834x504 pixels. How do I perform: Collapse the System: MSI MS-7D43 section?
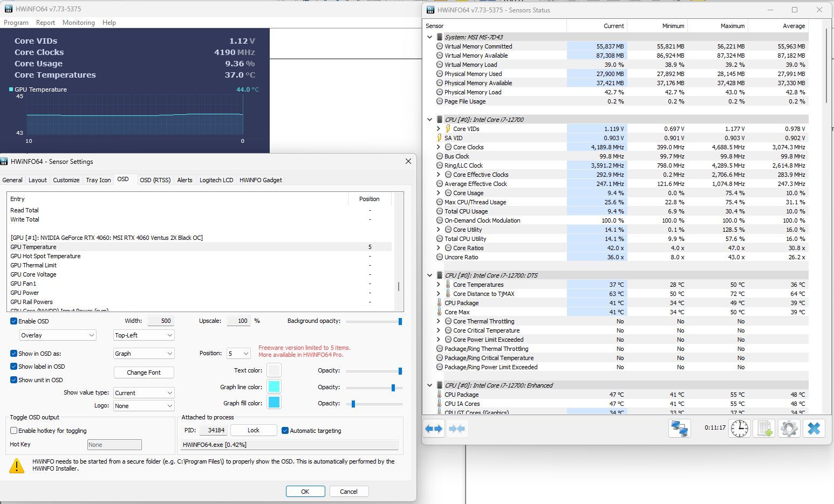[x=429, y=37]
